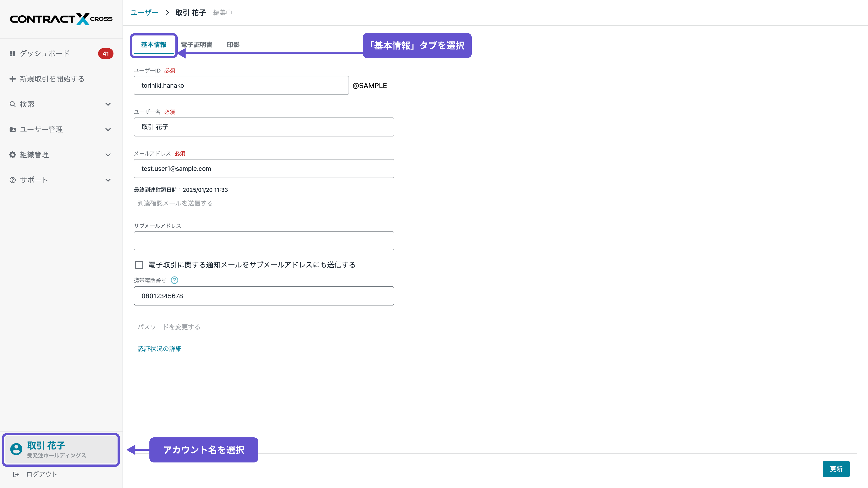The height and width of the screenshot is (488, 868).
Task: Click the support question mark icon
Action: tap(12, 180)
